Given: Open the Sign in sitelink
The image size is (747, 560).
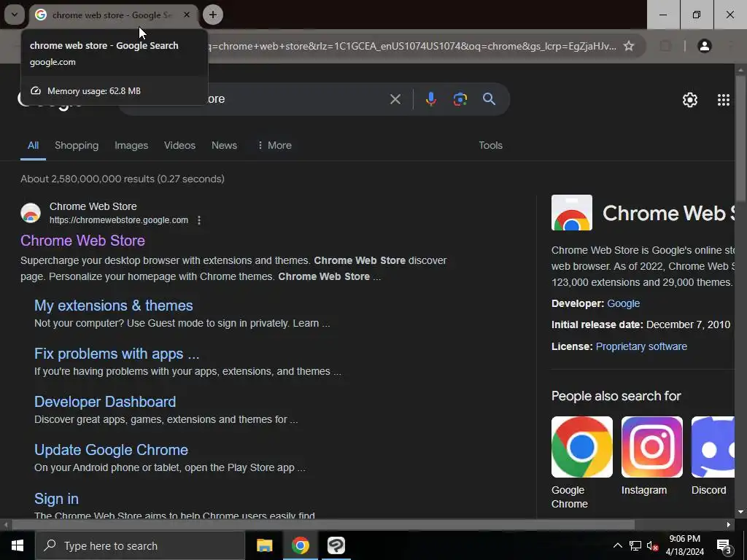Looking at the screenshot, I should [x=56, y=499].
